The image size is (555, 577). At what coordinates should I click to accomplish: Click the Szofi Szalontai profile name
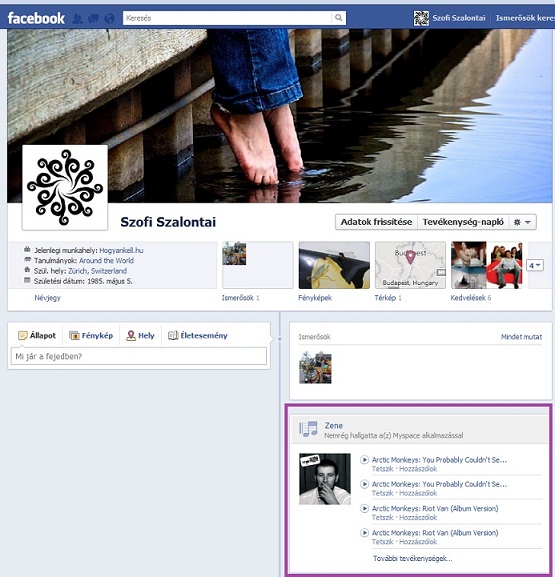point(168,222)
